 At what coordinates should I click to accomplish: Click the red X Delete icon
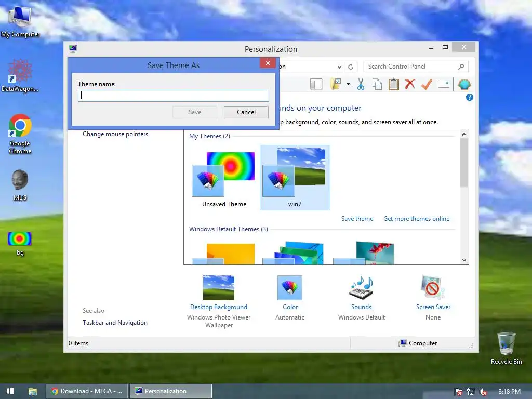pos(410,84)
